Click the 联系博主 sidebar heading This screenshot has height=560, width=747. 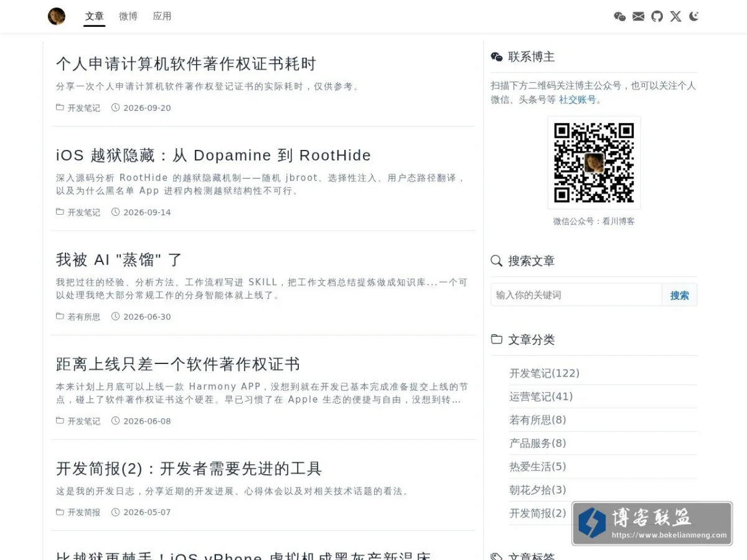tap(531, 57)
